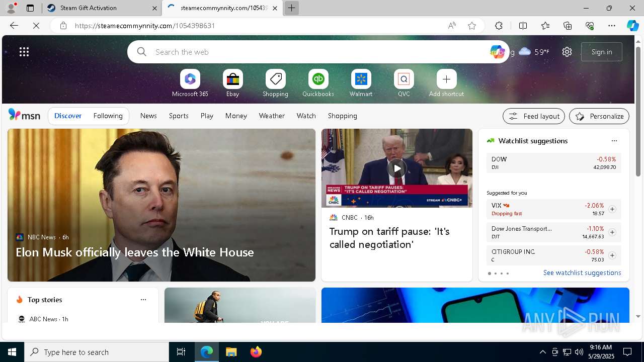Open Top stories more options menu

click(x=143, y=300)
